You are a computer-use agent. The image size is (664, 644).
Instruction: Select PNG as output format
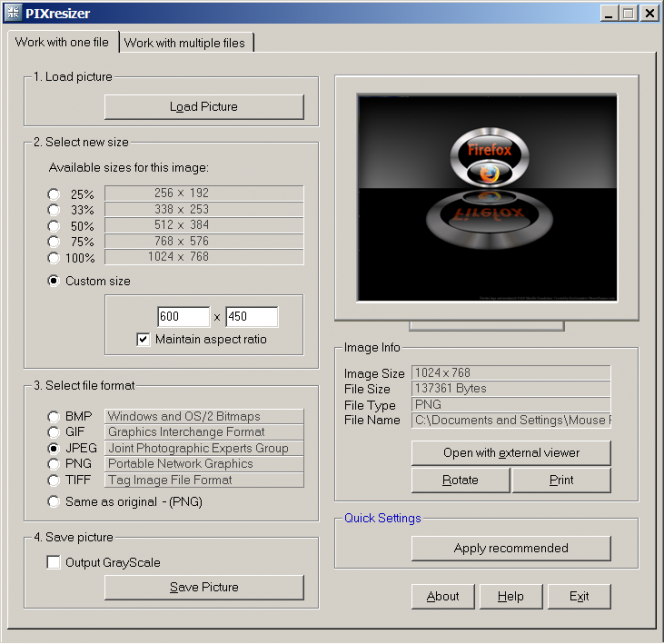(x=53, y=465)
